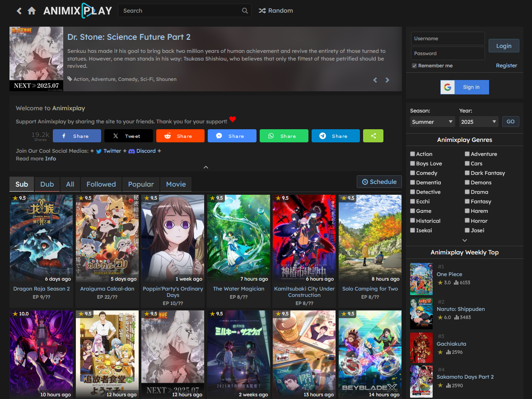
Task: Check the Isekai genre box
Action: [413, 230]
